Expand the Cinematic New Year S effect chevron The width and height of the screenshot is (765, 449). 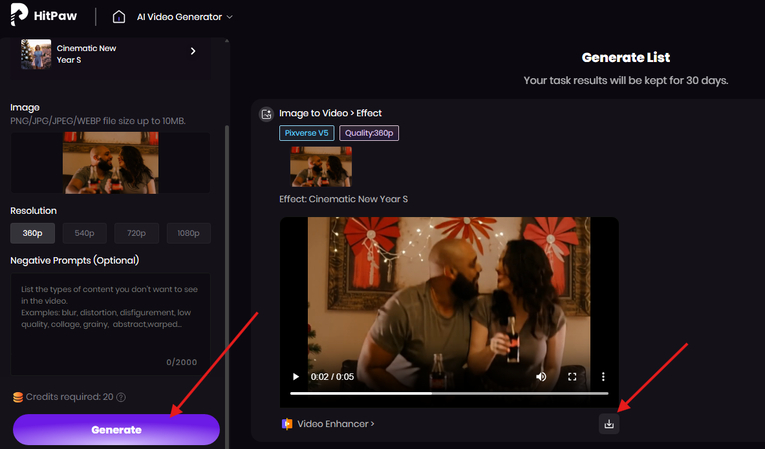193,51
